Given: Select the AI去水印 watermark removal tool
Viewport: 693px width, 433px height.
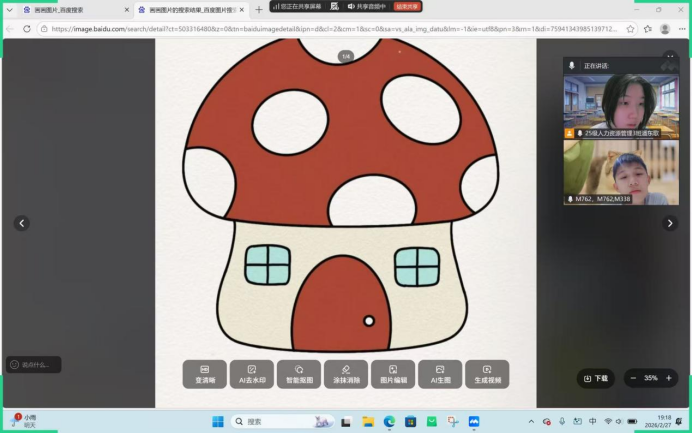Looking at the screenshot, I should (251, 374).
